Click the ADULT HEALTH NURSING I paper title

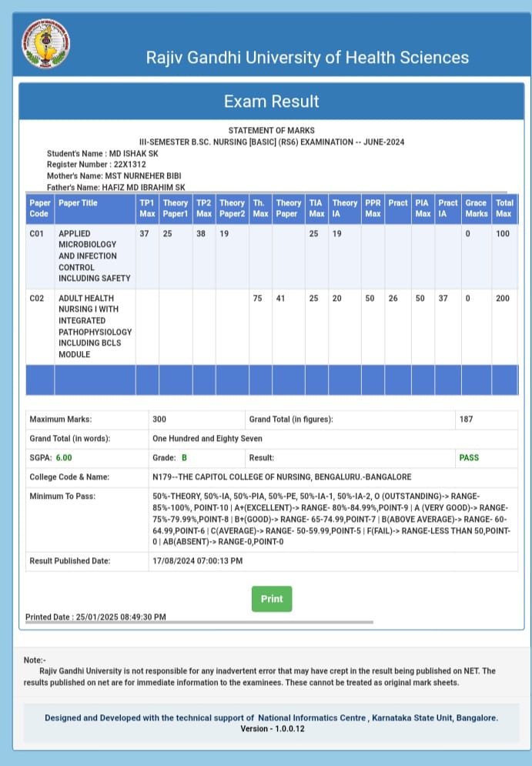pyautogui.click(x=95, y=326)
